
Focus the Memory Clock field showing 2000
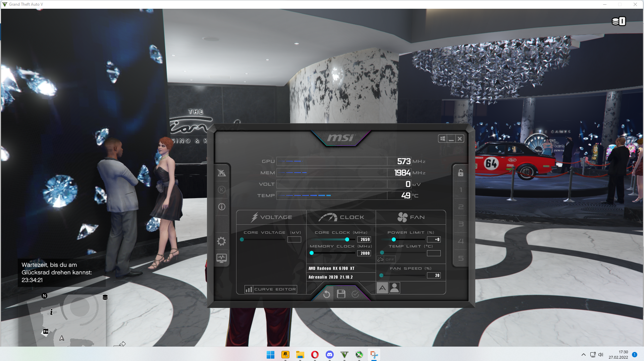pyautogui.click(x=364, y=253)
